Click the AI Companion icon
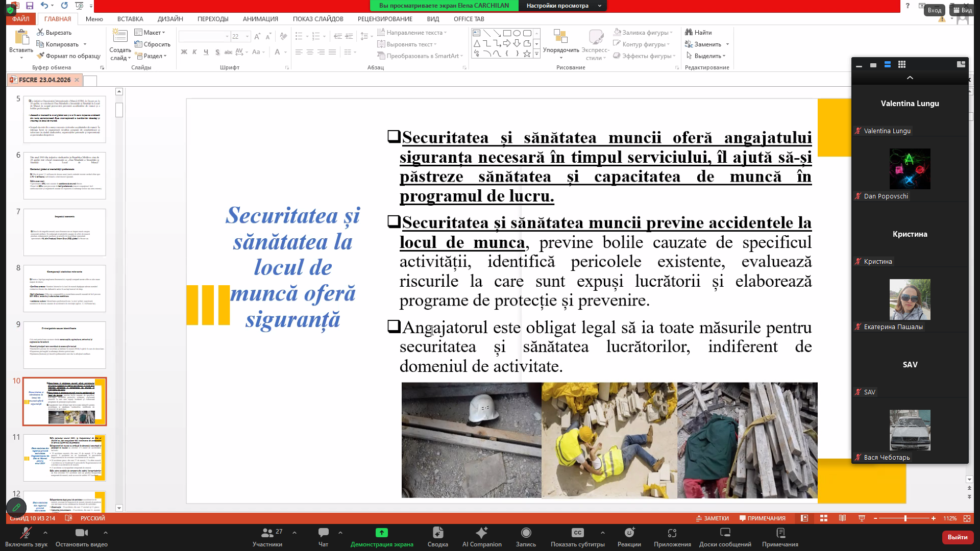The image size is (980, 551). click(481, 533)
